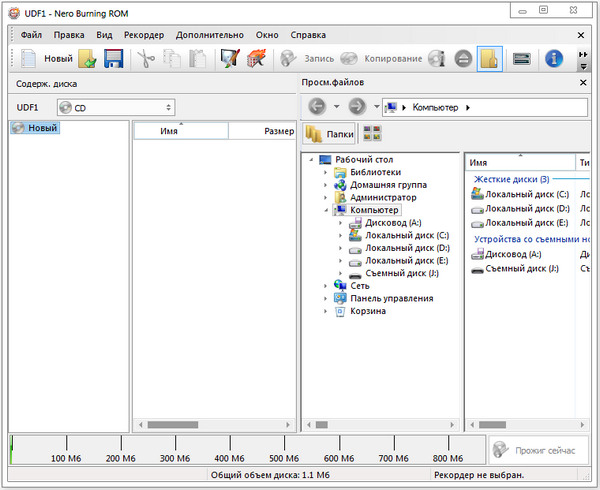Image resolution: width=600 pixels, height=490 pixels.
Task: Click the Back arrow in file browser
Action: [x=318, y=106]
